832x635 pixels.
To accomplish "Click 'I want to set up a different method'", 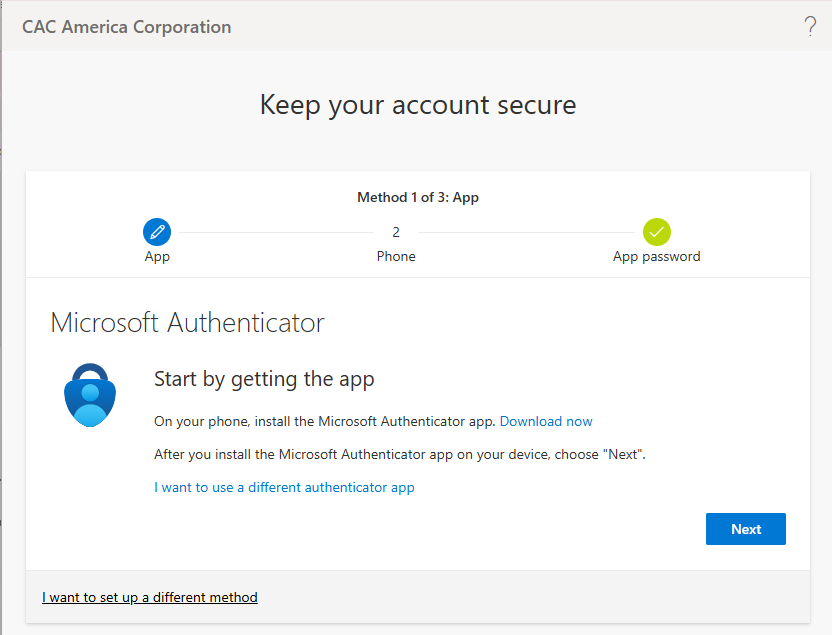I will [150, 597].
